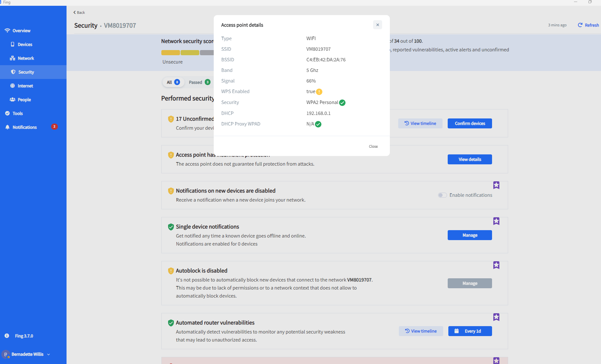Click the WPA2 Personal green check icon
601x364 pixels.
coord(342,103)
